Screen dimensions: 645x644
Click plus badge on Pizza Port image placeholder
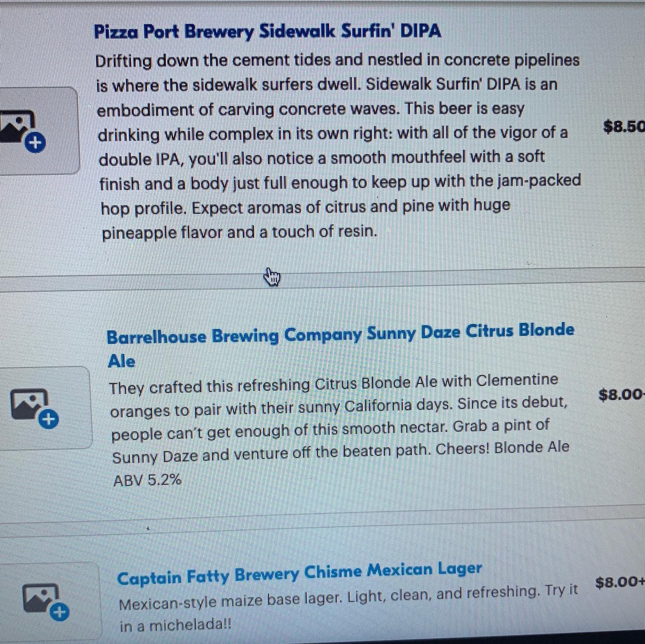click(35, 142)
